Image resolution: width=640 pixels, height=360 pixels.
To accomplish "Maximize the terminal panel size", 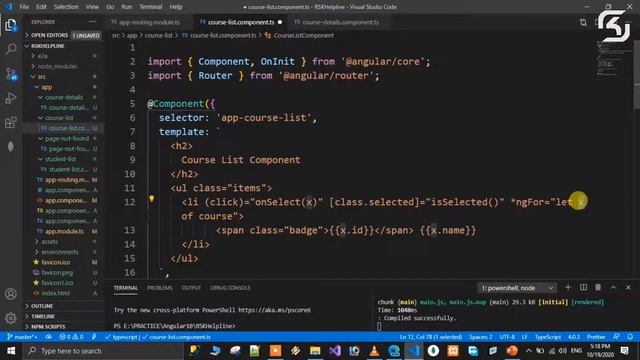I will [x=613, y=287].
